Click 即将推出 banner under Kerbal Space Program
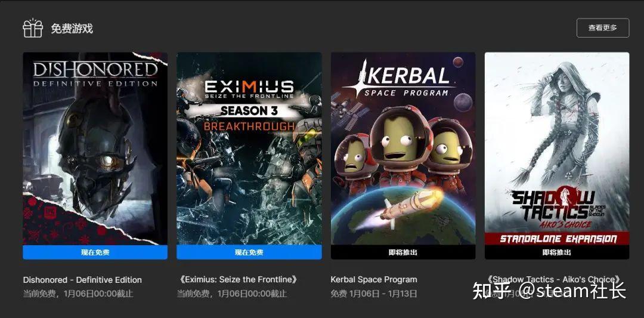 click(403, 252)
